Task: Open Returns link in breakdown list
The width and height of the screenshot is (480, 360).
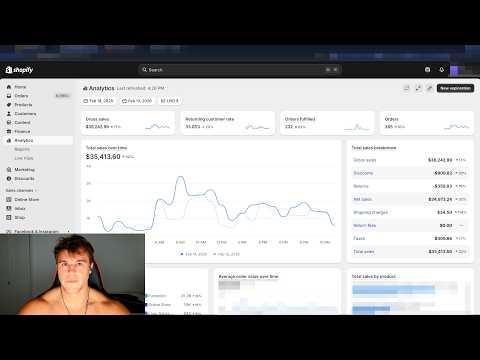Action: point(361,186)
